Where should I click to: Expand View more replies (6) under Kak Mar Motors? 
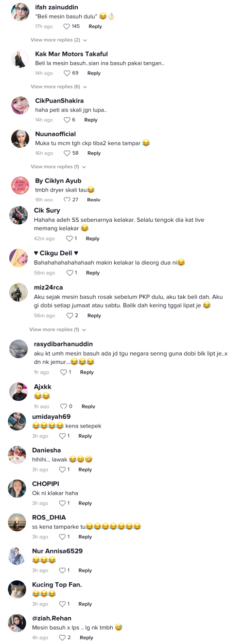59,87
